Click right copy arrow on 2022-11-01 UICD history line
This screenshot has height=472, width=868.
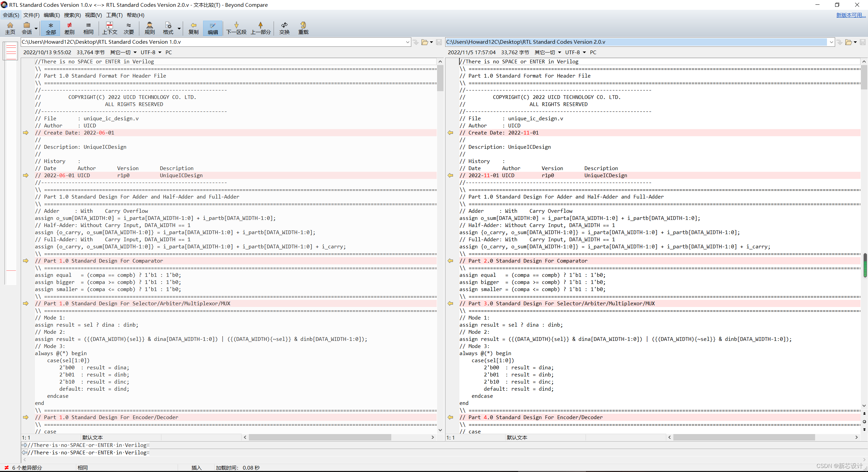tap(450, 176)
